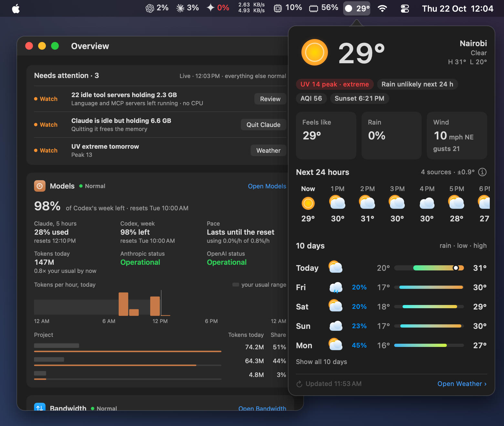The width and height of the screenshot is (504, 426).
Task: Click the UV 14 peak extreme badge
Action: coord(335,84)
